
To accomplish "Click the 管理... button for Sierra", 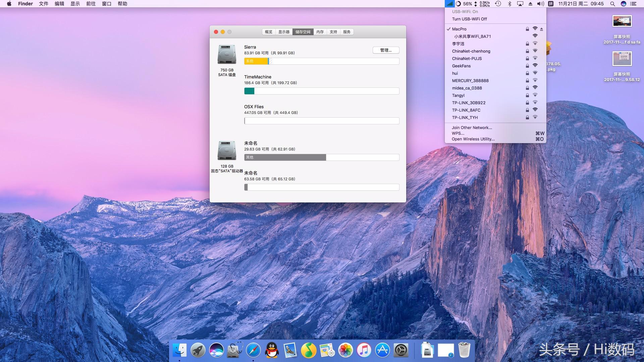I will point(386,50).
